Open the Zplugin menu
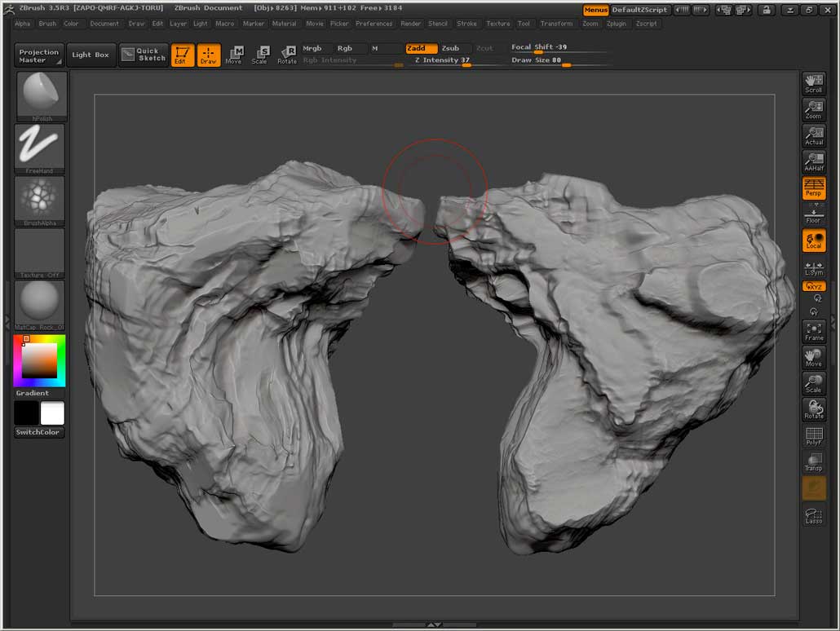 coord(616,24)
